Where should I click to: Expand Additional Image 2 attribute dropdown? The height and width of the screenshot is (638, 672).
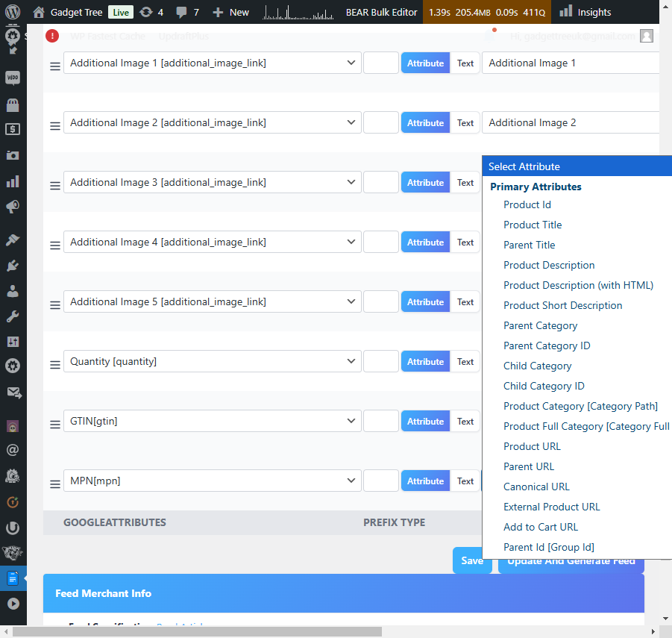pos(213,122)
